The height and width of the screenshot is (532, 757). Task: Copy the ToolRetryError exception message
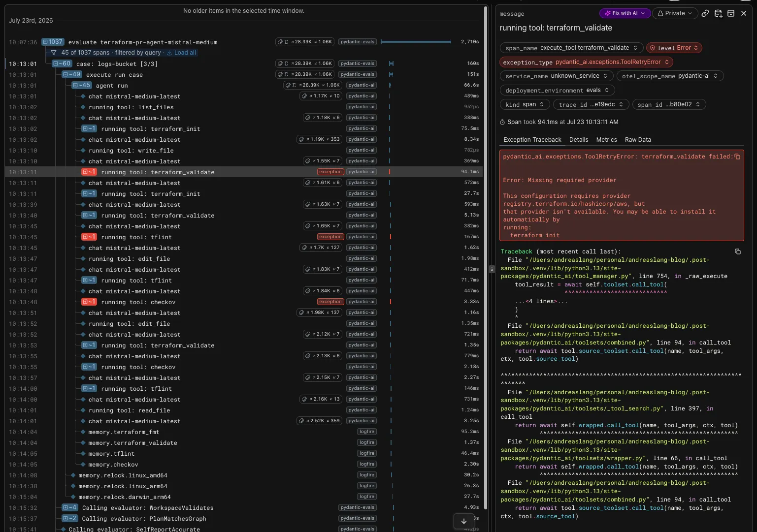click(x=737, y=156)
